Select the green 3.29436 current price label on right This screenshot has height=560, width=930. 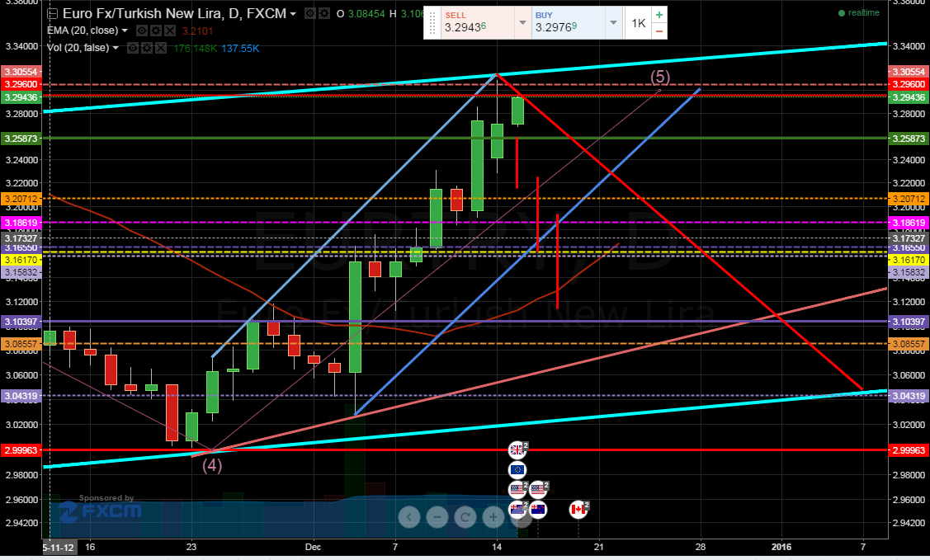[x=909, y=97]
